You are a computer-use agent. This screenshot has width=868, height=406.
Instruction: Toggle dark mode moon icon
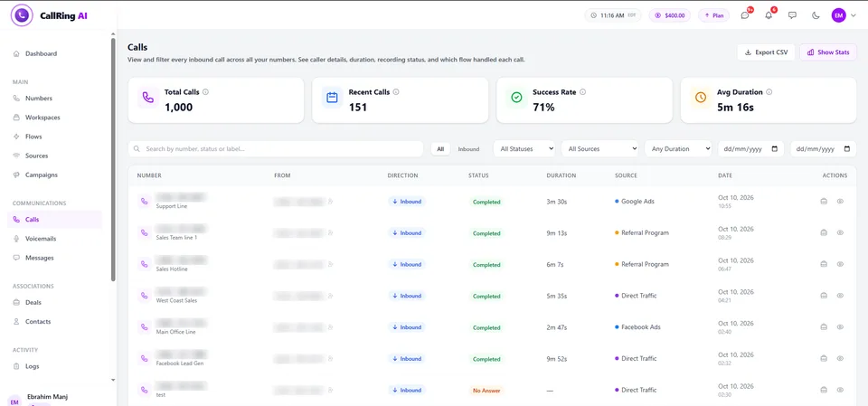tap(816, 15)
